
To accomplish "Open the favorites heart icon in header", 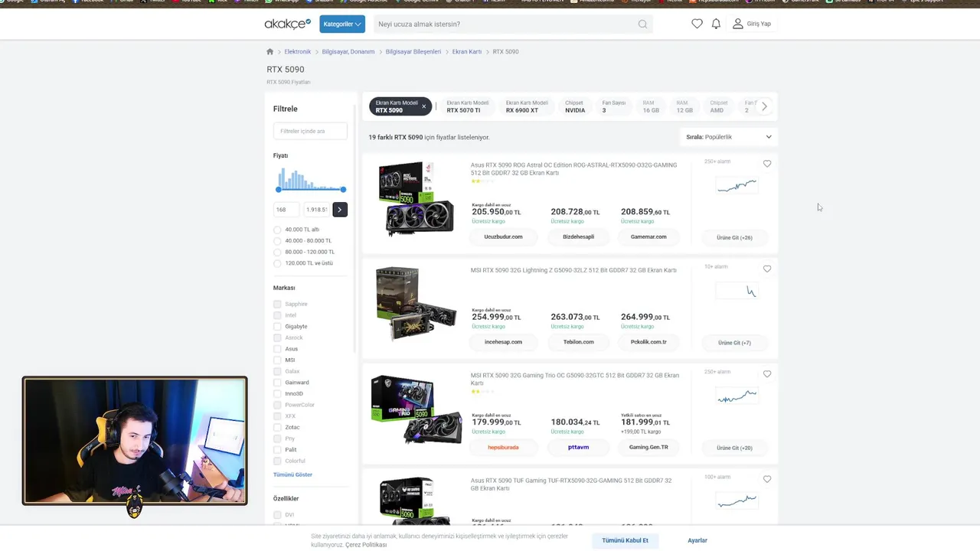I will (697, 24).
